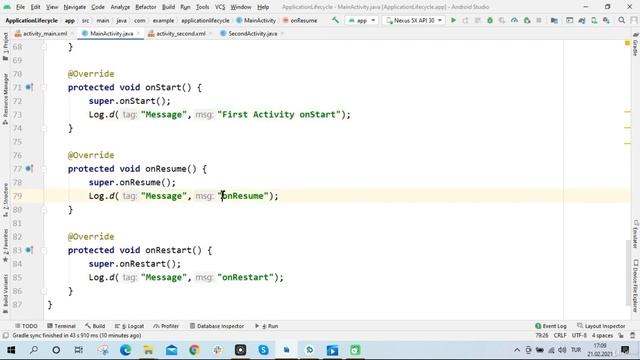The image size is (640, 360).
Task: Click Apply Changes and Restart Activity icon
Action: [465, 20]
